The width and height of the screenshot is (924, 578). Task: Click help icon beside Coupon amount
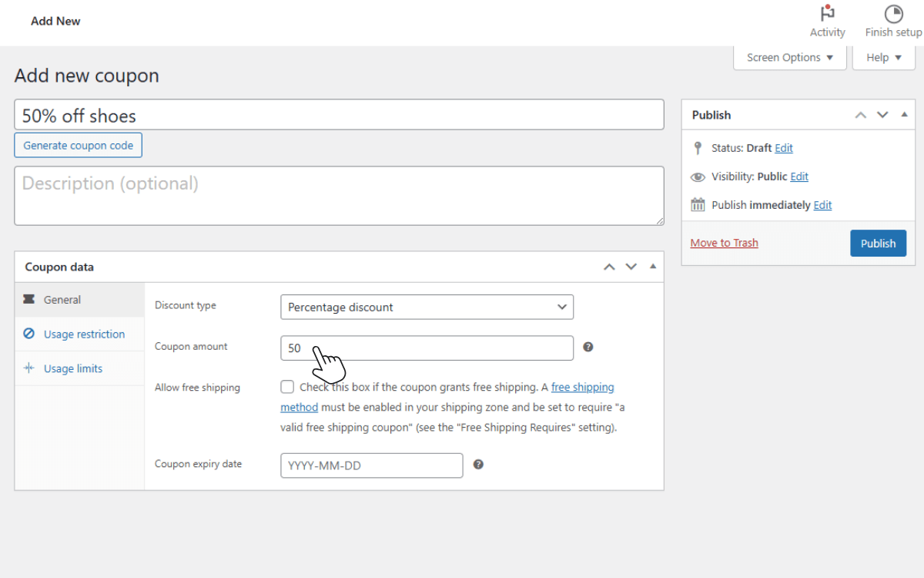[588, 347]
